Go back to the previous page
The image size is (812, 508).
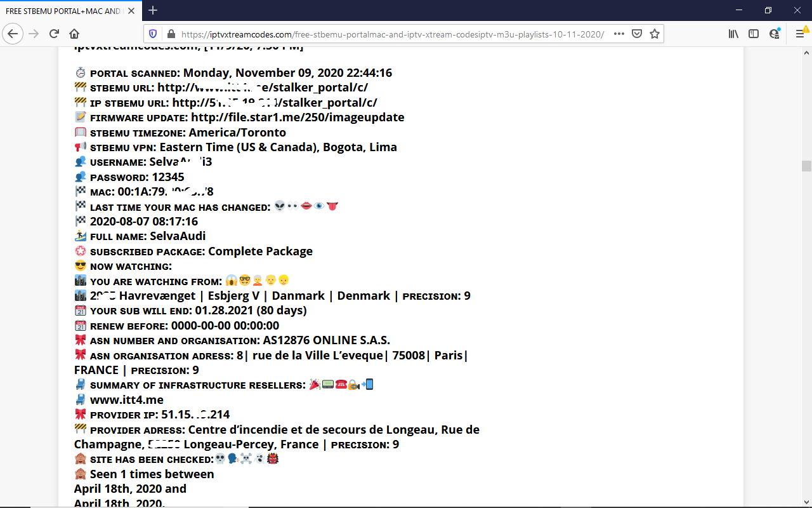(x=14, y=34)
